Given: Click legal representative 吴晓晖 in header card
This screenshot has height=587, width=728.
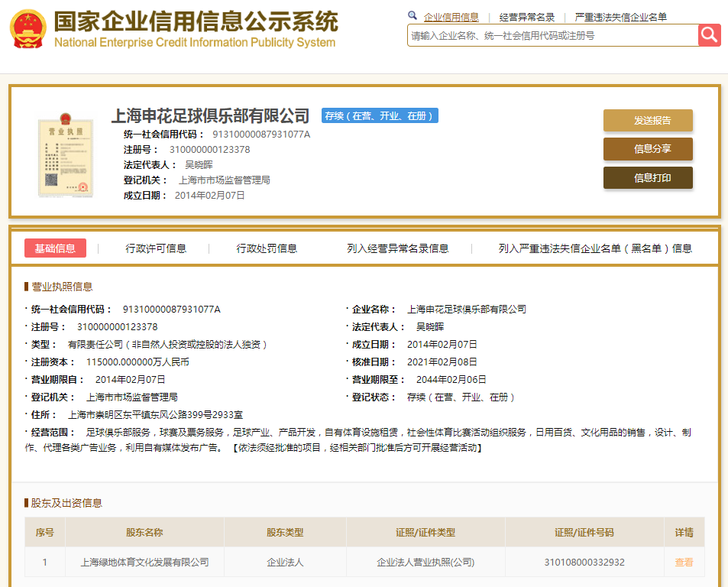Looking at the screenshot, I should pyautogui.click(x=199, y=165).
